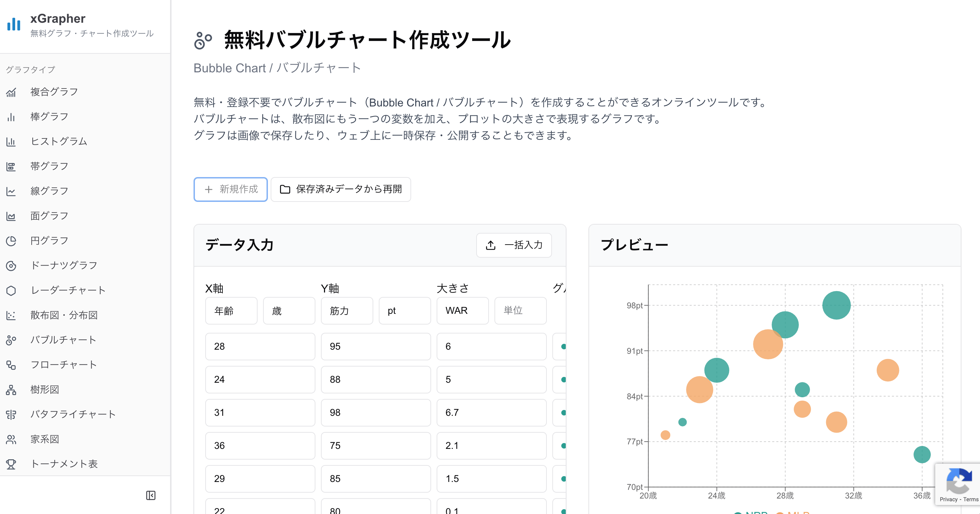Open the フローチャート tool
The height and width of the screenshot is (514, 980).
tap(63, 364)
